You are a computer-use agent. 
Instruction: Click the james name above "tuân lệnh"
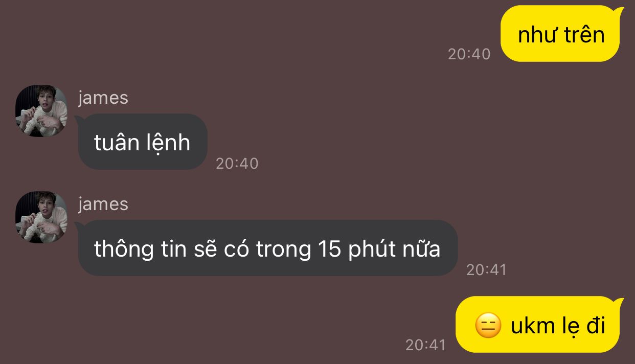(x=103, y=97)
